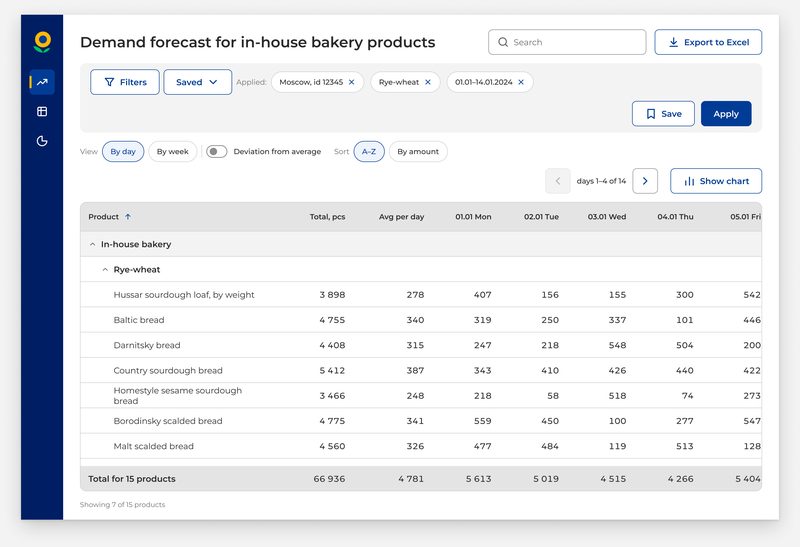The height and width of the screenshot is (547, 800).
Task: Select the Baltic bread row
Action: point(421,320)
